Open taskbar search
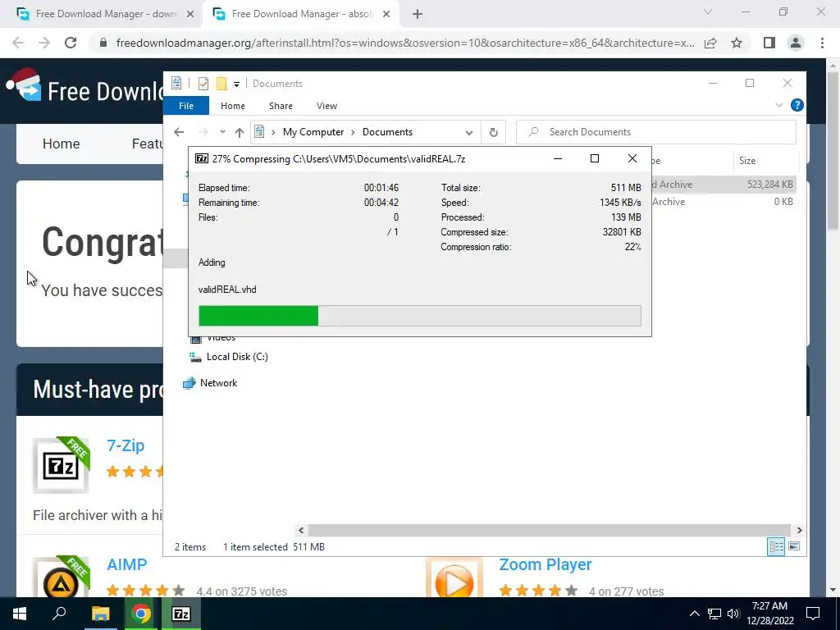840x630 pixels. click(x=59, y=614)
